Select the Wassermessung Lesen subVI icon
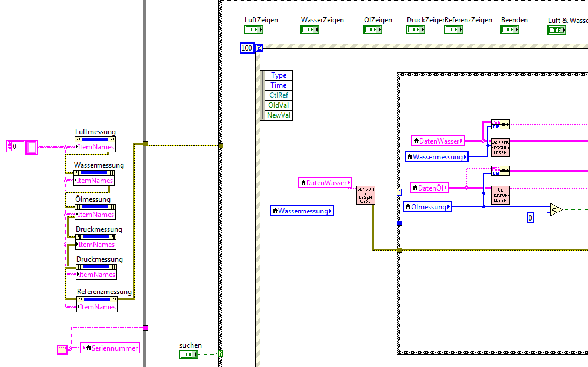 [500, 148]
